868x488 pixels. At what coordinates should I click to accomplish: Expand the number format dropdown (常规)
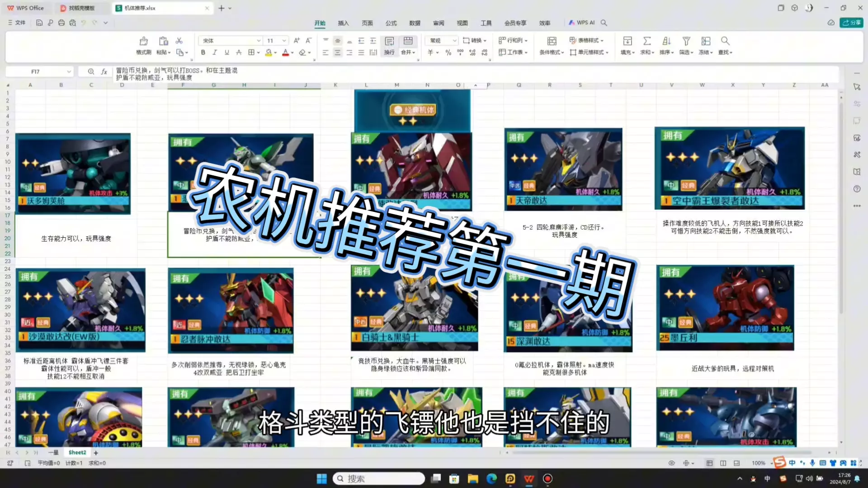454,41
